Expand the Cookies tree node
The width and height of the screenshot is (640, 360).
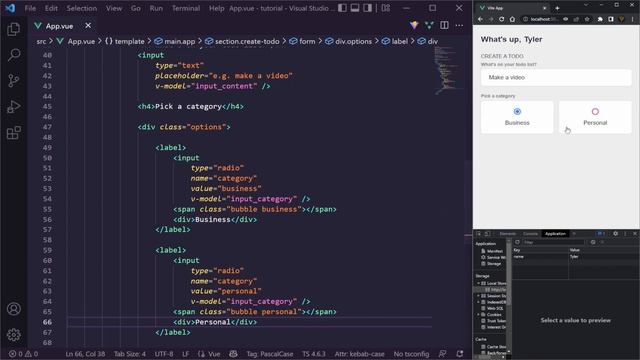478,314
